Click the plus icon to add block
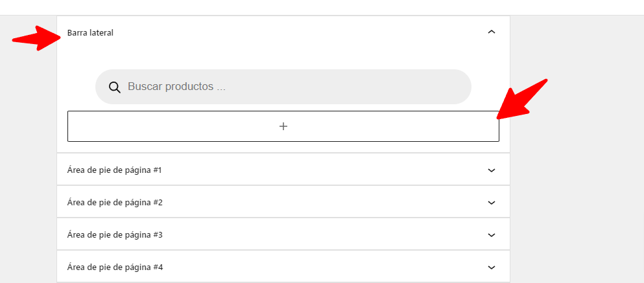The width and height of the screenshot is (644, 283). pyautogui.click(x=283, y=126)
